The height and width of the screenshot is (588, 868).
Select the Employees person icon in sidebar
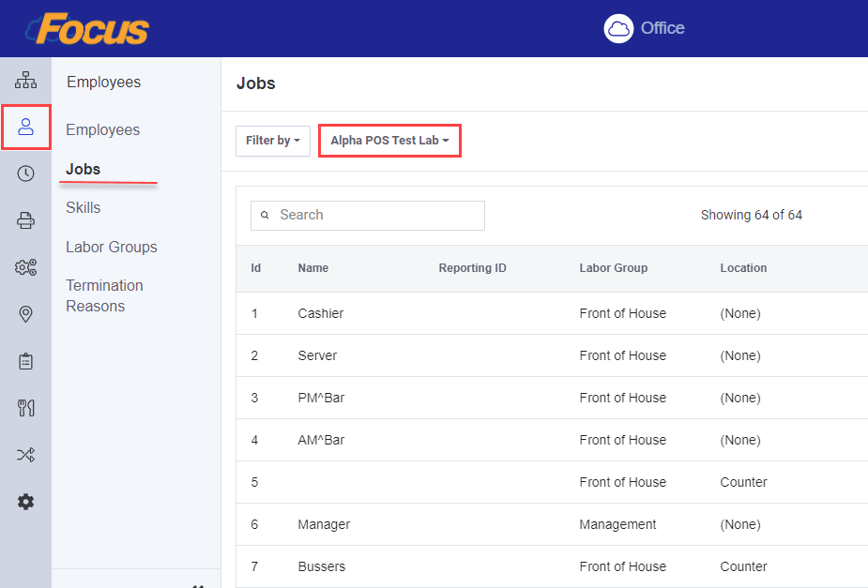point(25,128)
